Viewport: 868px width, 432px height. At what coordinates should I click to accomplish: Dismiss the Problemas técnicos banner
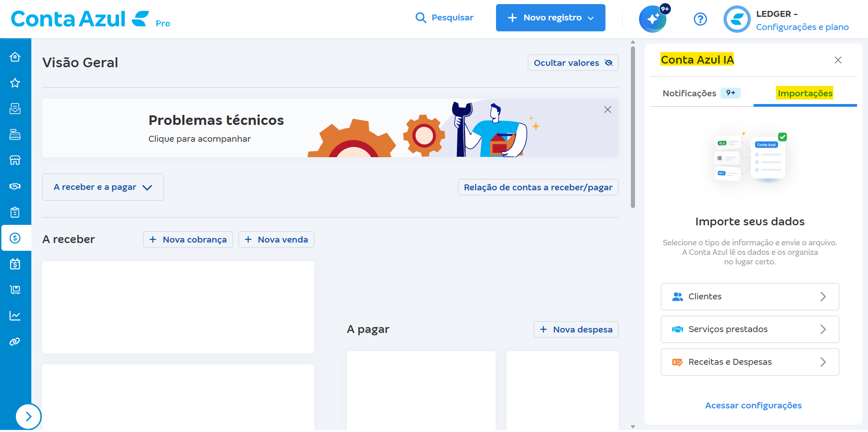click(x=608, y=109)
